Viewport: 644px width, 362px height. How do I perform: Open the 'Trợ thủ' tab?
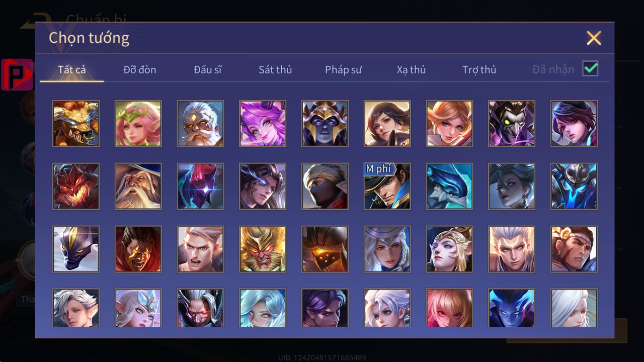479,70
